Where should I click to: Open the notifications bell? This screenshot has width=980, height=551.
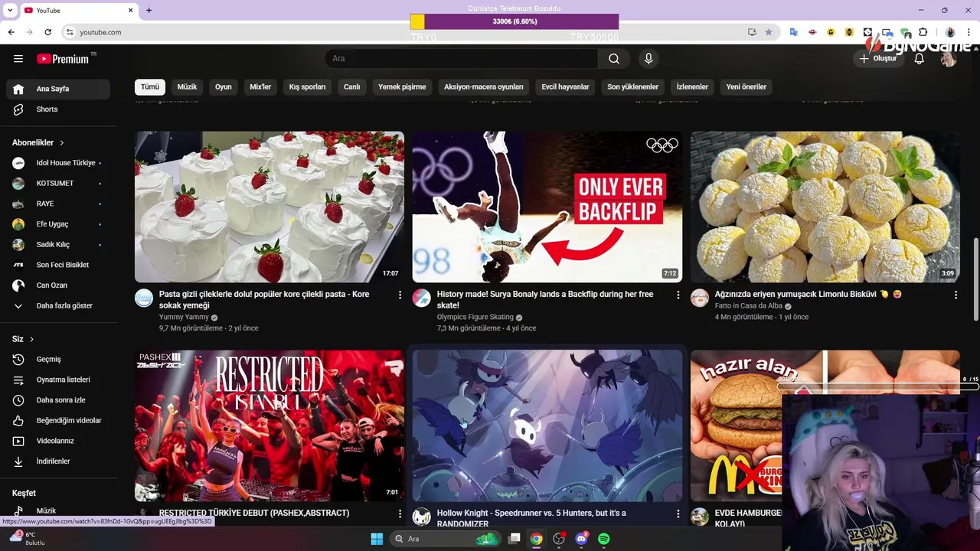(x=919, y=59)
